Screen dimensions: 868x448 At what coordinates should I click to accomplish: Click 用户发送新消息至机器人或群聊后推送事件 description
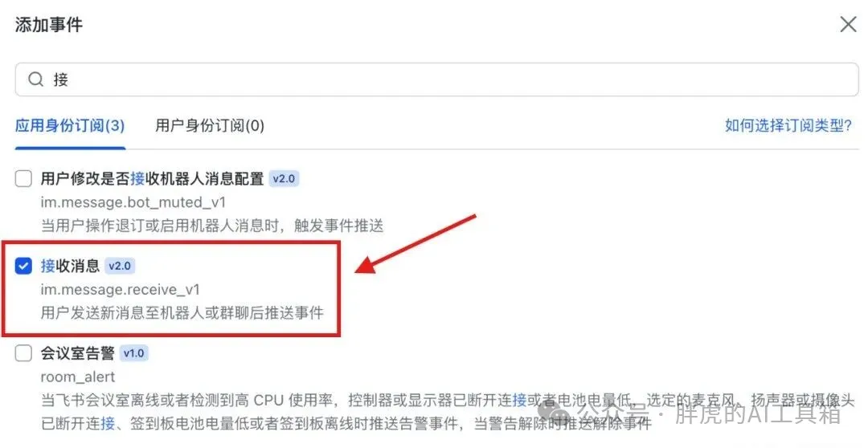click(182, 313)
